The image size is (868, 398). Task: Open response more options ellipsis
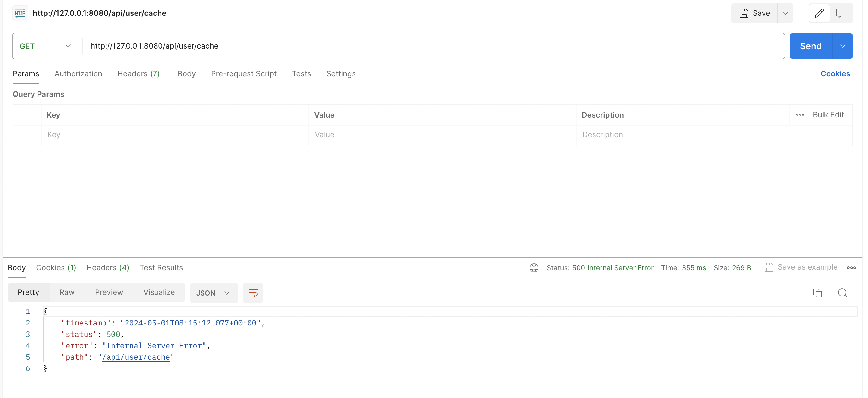pyautogui.click(x=851, y=267)
